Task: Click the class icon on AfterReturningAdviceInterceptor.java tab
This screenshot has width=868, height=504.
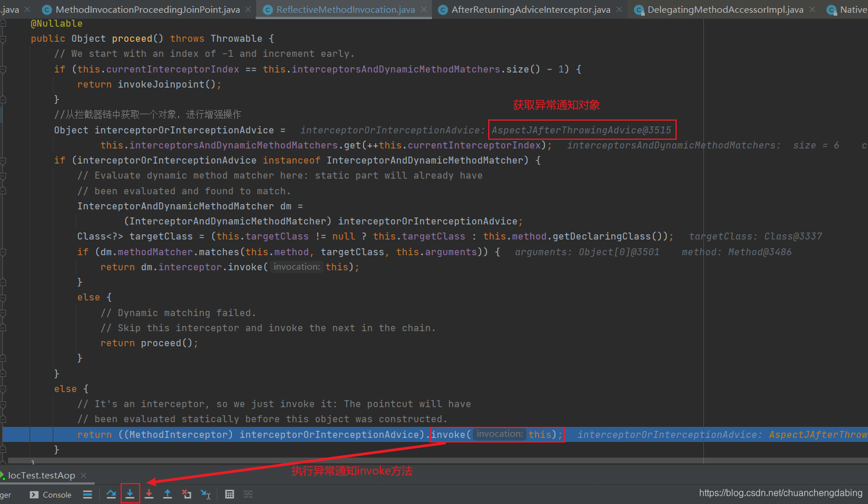Action: tap(443, 10)
